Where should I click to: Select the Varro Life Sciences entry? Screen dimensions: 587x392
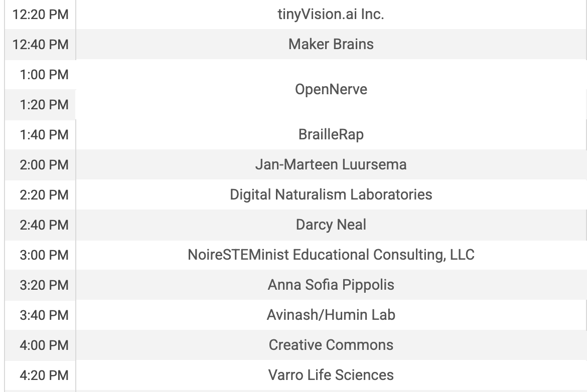click(x=331, y=375)
